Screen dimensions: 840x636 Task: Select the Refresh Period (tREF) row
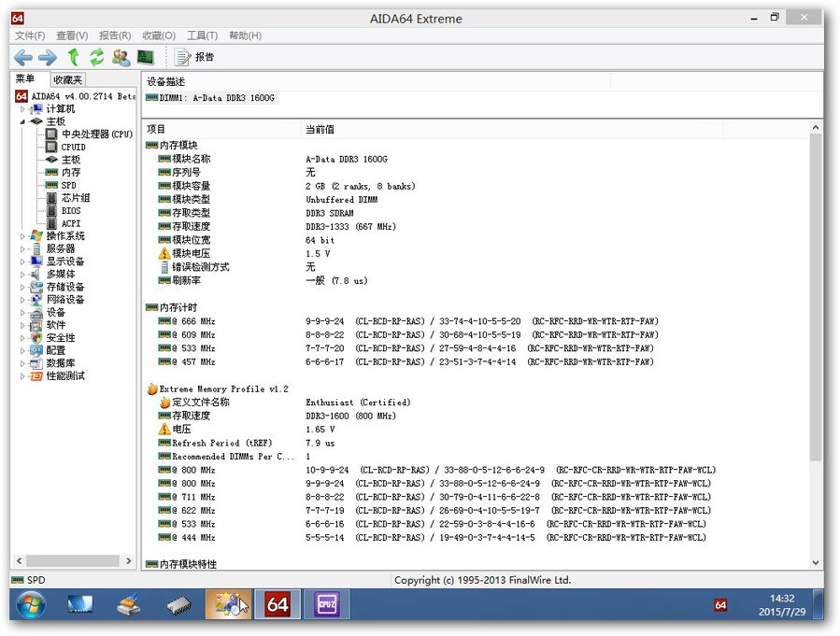pyautogui.click(x=476, y=444)
